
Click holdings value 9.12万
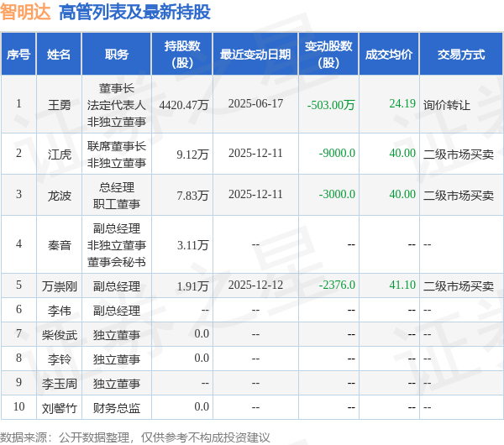click(x=192, y=154)
